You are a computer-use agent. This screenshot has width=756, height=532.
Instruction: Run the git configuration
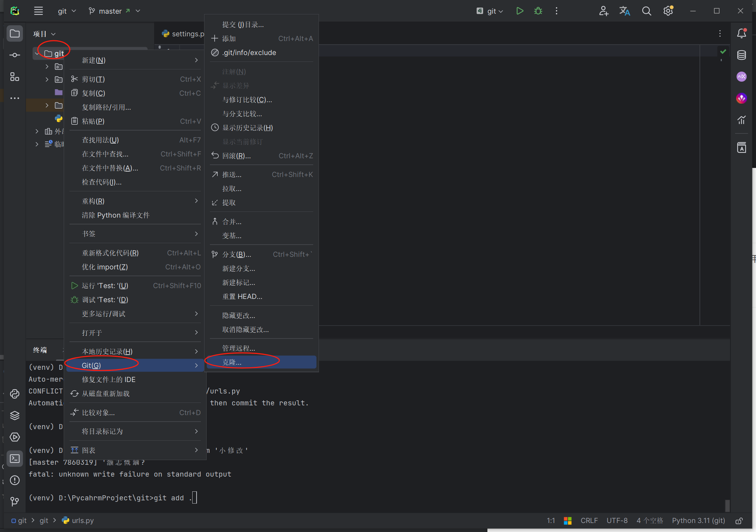point(519,11)
